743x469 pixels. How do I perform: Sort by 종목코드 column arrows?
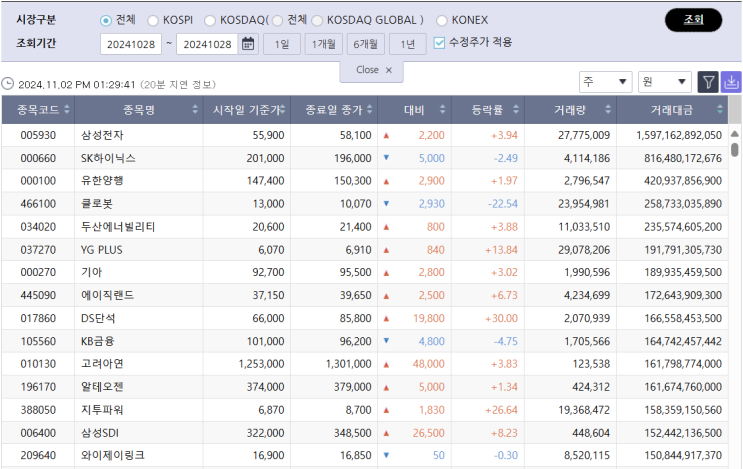coord(67,110)
